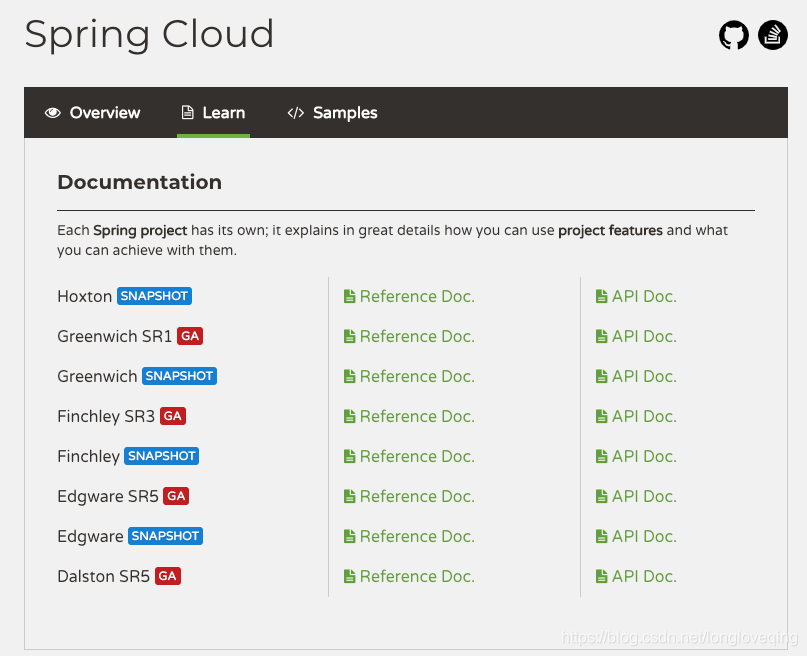
Task: Switch to the Learn tab
Action: (214, 113)
